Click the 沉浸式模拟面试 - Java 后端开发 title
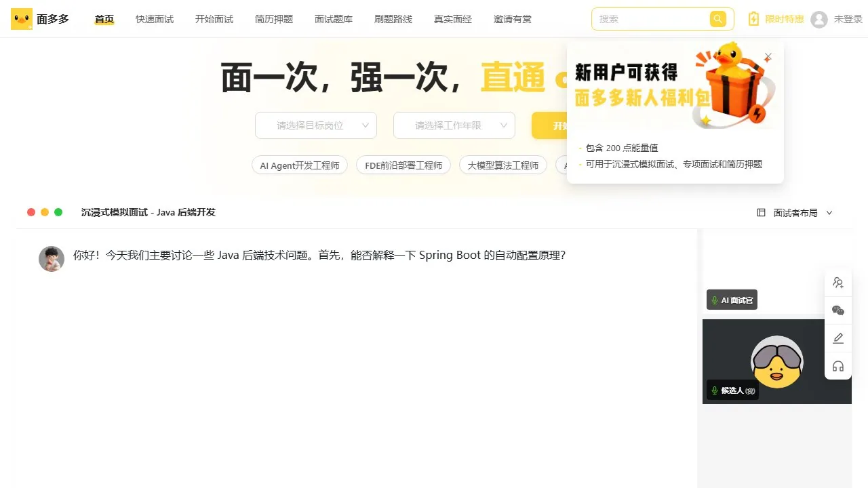 149,212
